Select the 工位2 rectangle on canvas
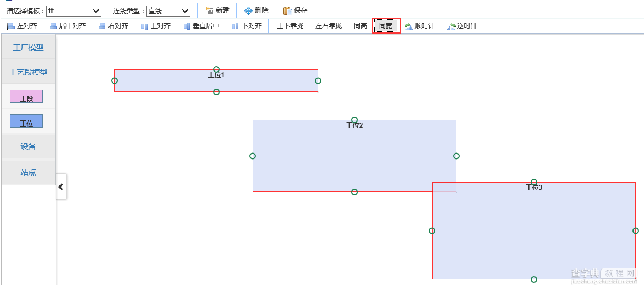Viewport: 644px width, 285px height. 354,156
